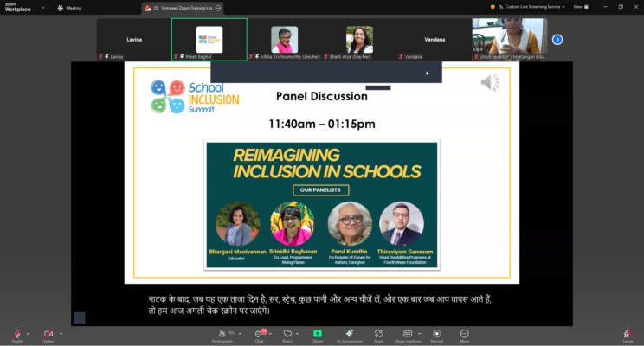This screenshot has height=346, width=644.
Task: Click the green Share screen button
Action: tap(318, 336)
